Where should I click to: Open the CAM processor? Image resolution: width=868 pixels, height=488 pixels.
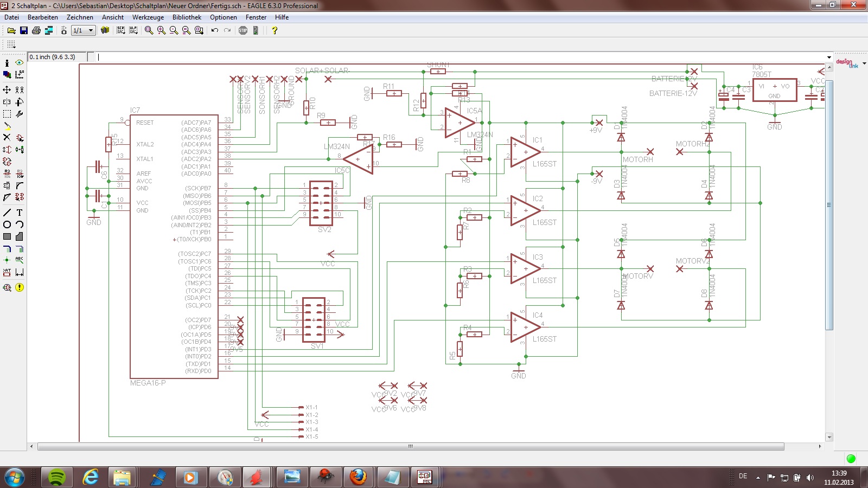(49, 30)
